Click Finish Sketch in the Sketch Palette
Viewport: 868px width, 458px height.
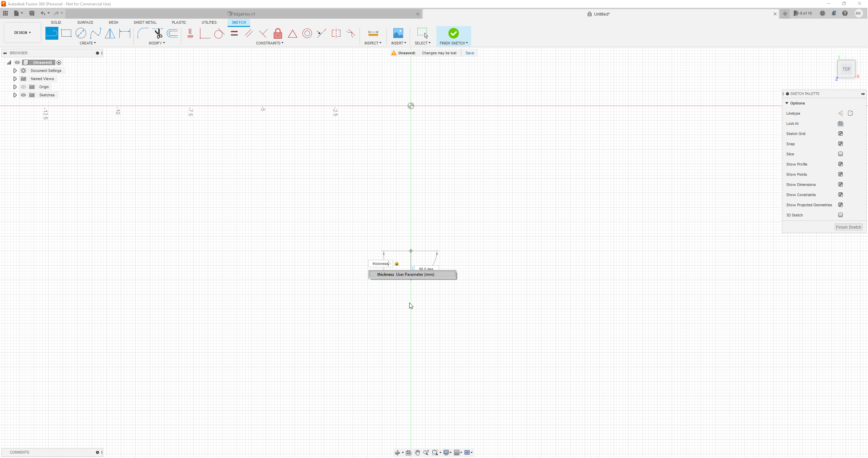click(x=848, y=227)
